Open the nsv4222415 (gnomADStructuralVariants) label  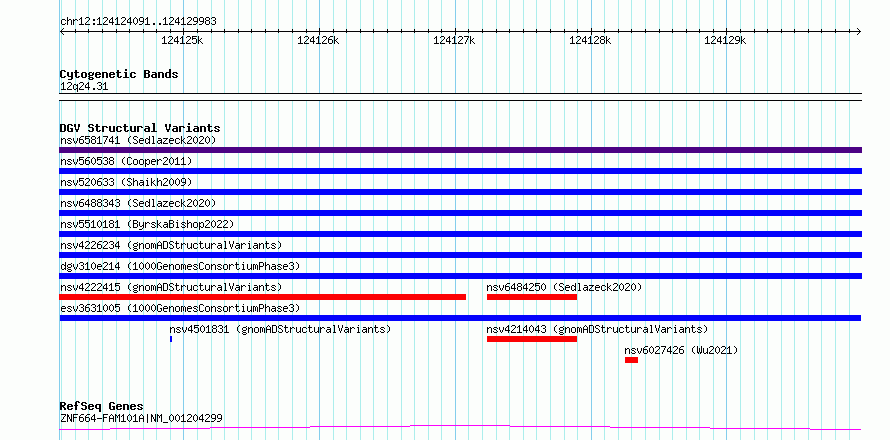[x=171, y=287]
